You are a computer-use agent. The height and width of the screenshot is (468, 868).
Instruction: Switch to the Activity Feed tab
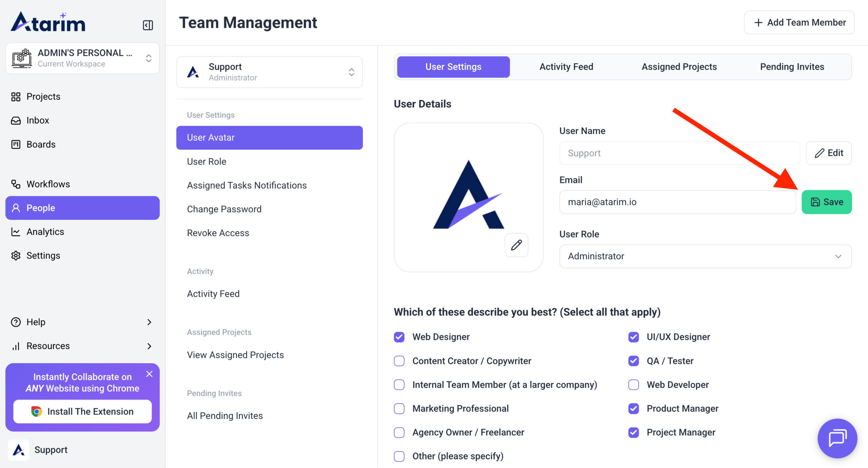coord(566,67)
